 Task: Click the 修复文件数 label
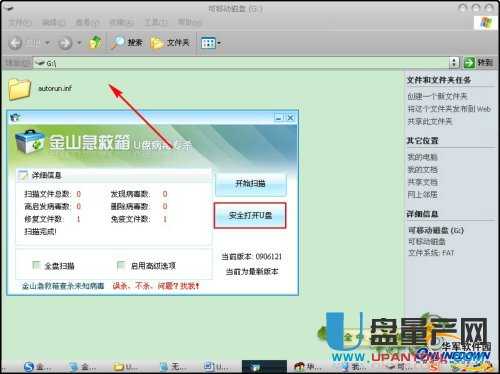coord(44,219)
